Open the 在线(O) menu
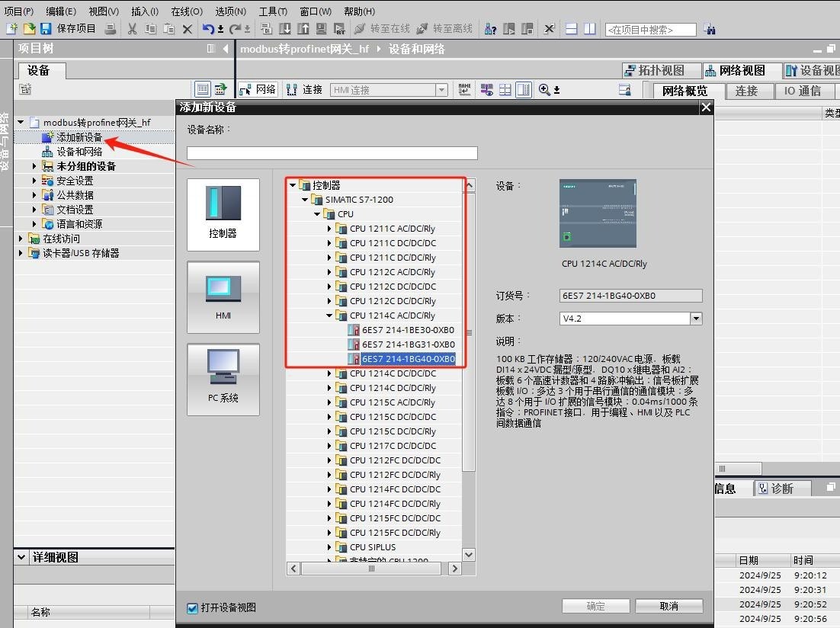The image size is (840, 628). coord(187,11)
